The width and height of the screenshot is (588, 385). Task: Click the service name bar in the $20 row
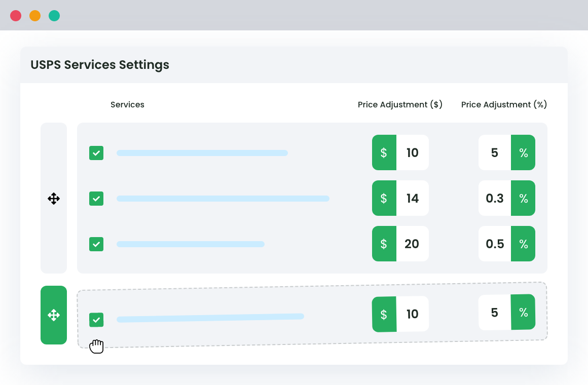click(191, 244)
